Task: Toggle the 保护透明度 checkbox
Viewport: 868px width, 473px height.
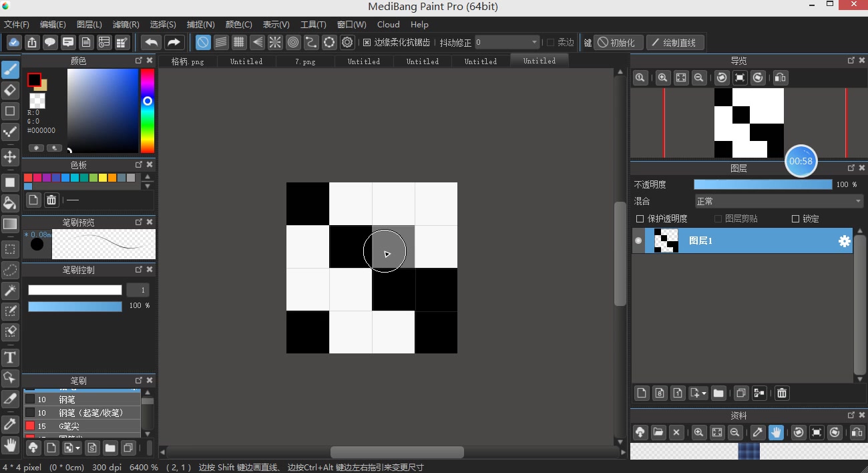Action: [640, 218]
